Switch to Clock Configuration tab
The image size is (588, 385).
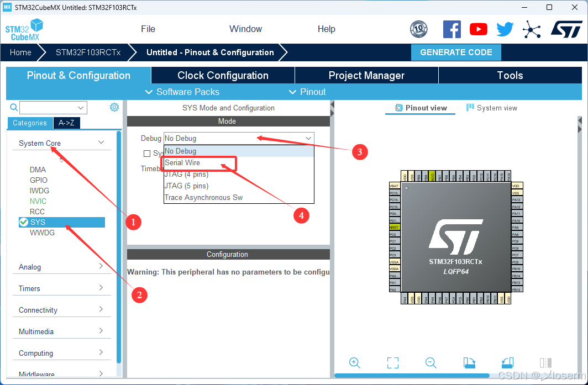pyautogui.click(x=223, y=75)
